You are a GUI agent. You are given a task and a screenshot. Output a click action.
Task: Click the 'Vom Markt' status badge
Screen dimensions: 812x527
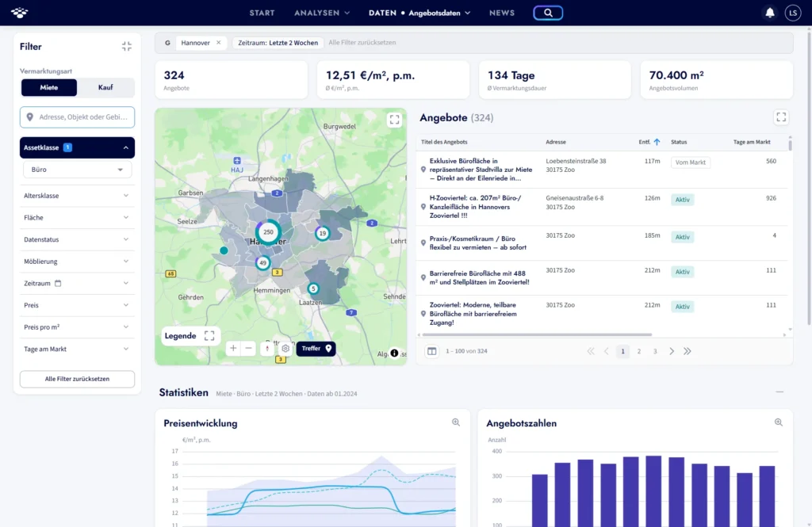click(691, 162)
